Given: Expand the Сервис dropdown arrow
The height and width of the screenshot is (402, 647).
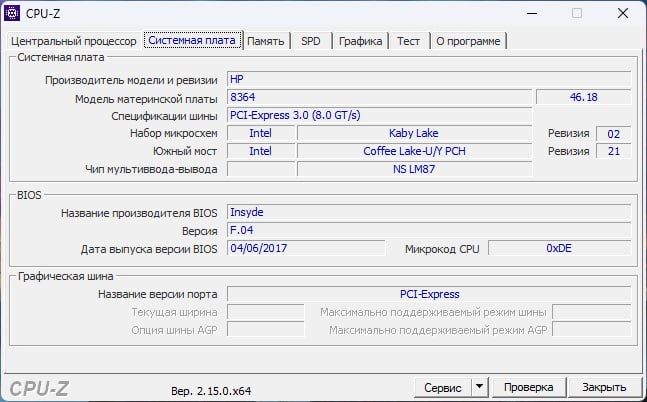Looking at the screenshot, I should click(479, 388).
